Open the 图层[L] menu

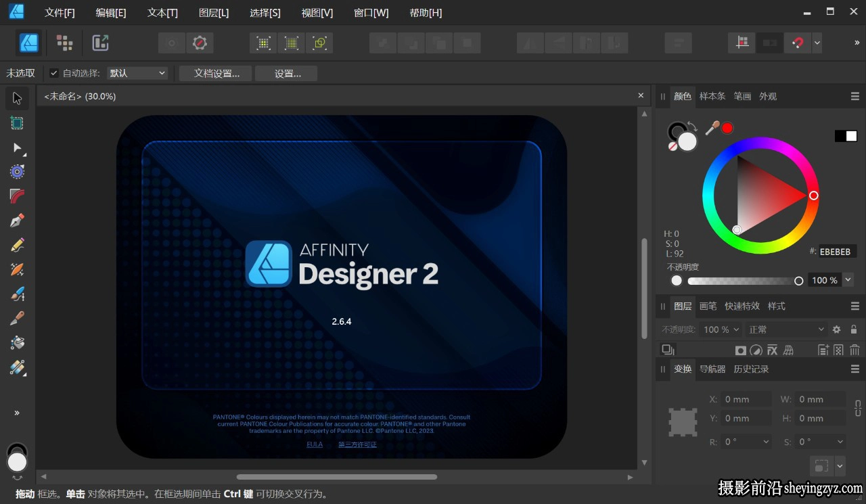[x=214, y=13]
